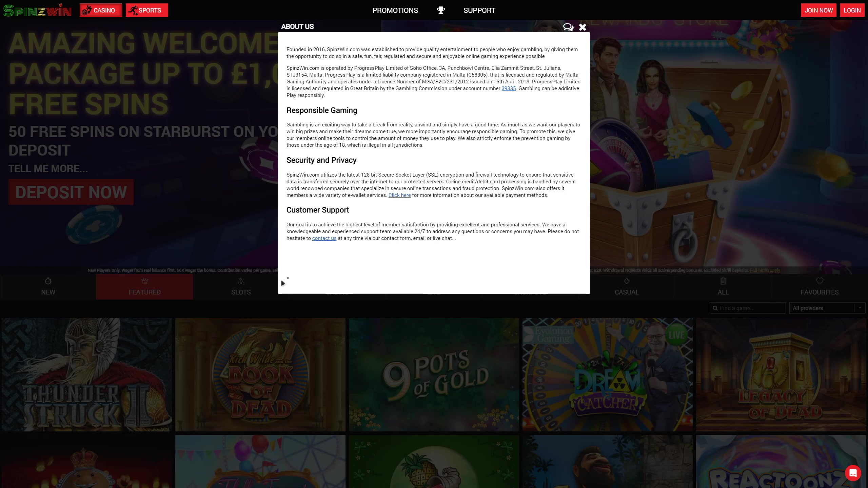Open live chat icon in About Us header
This screenshot has width=868, height=488.
point(568,27)
